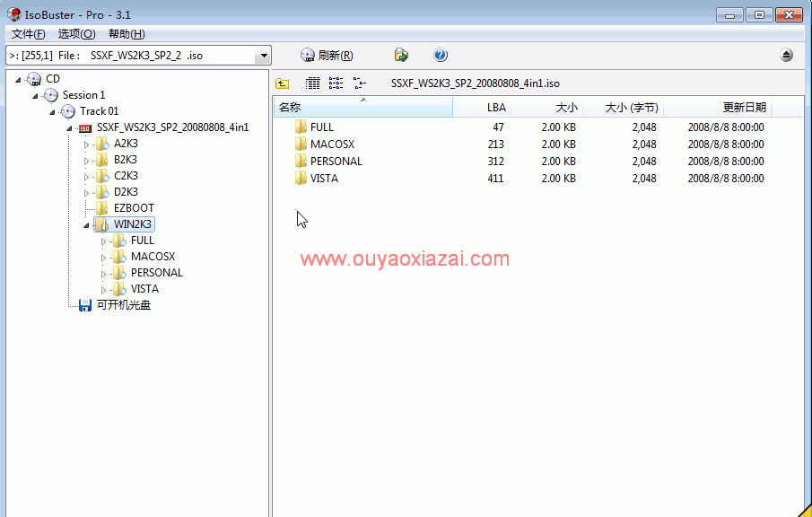Expand the PERSONAL subfolder in tree
Viewport: 812px width, 517px height.
(x=103, y=274)
